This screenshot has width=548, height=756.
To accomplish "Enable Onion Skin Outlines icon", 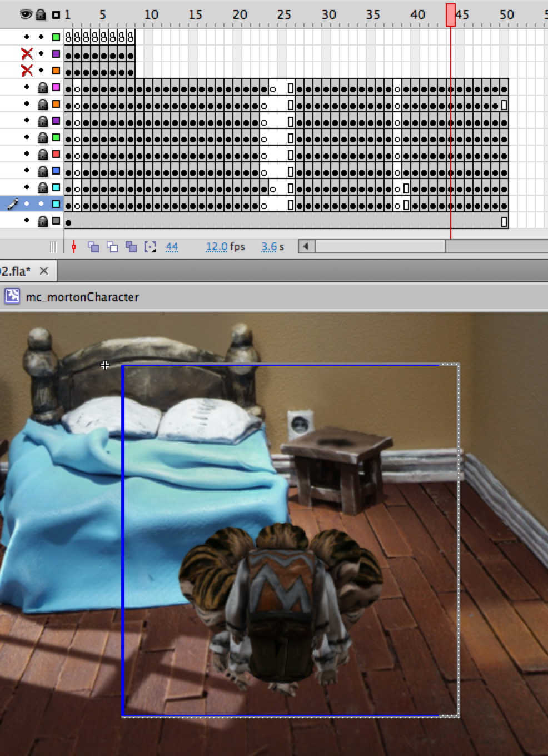I will pyautogui.click(x=112, y=247).
